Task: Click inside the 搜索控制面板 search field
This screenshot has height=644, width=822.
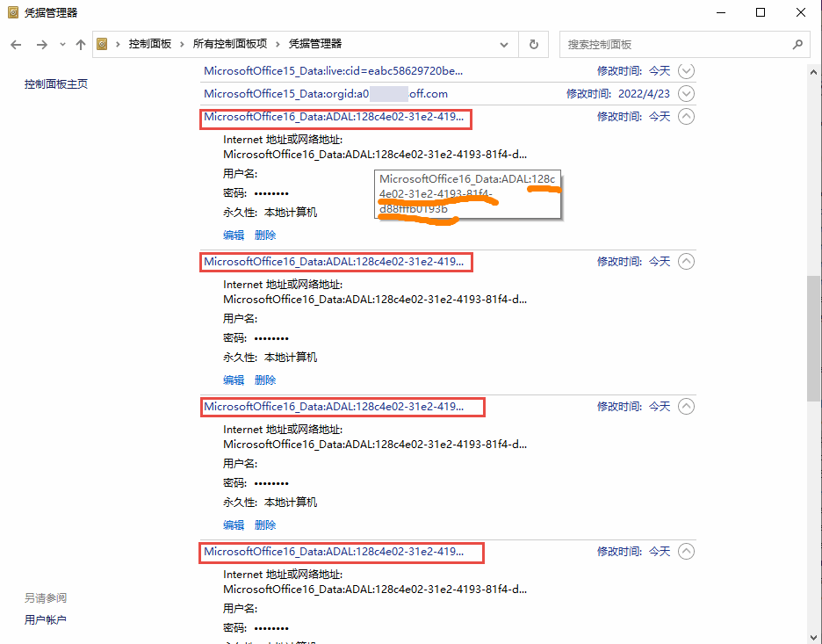Action: pyautogui.click(x=676, y=44)
